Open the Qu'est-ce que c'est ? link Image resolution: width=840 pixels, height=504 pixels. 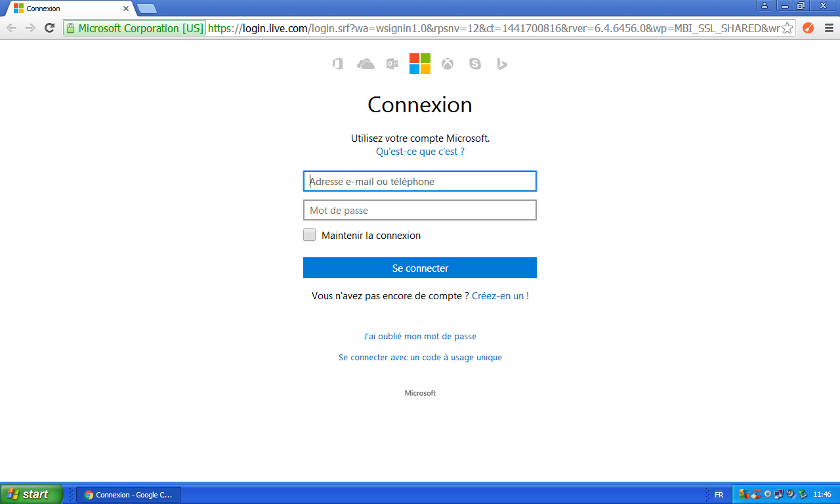[x=420, y=152]
